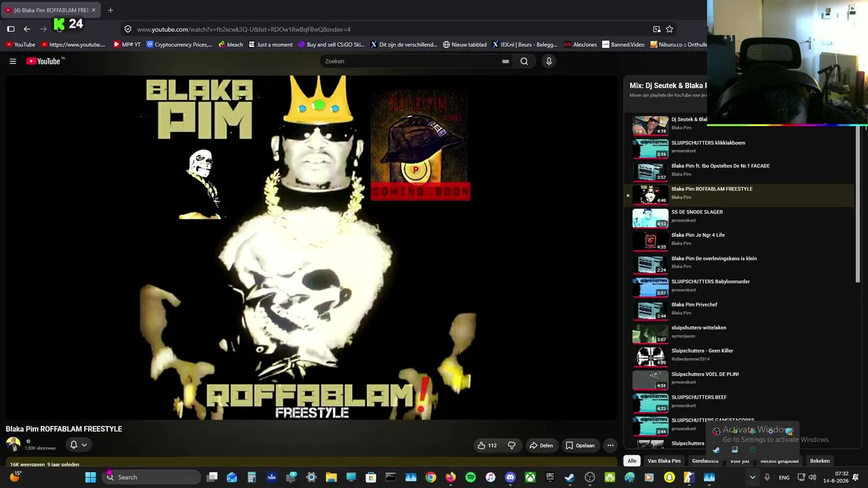Like the video with thumbs-up icon
Viewport: 868px width, 488px height.
tap(481, 445)
